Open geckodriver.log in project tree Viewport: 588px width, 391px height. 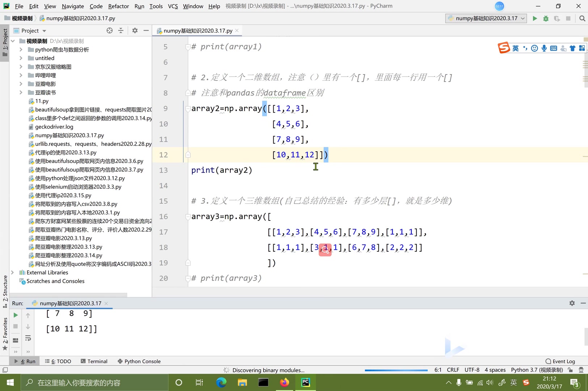tap(54, 127)
